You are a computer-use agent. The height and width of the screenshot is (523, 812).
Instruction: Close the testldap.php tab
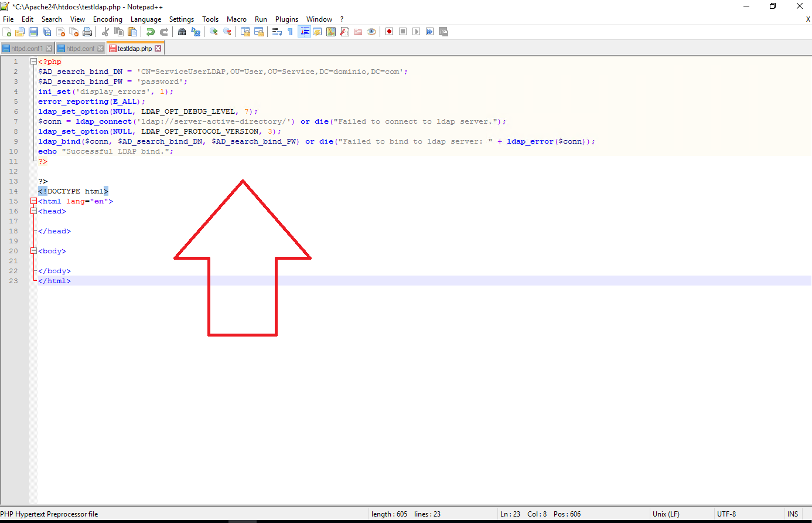point(158,49)
